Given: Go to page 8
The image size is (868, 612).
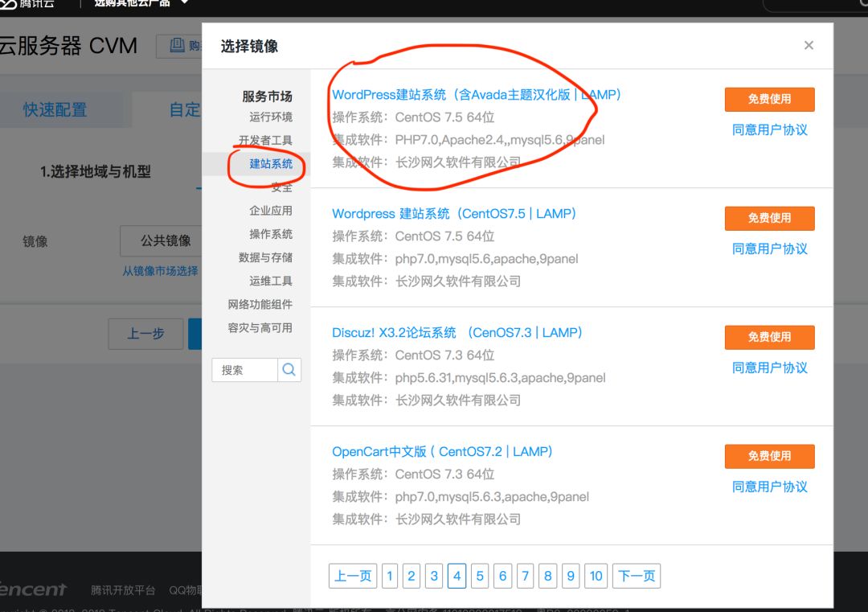Looking at the screenshot, I should pos(547,576).
